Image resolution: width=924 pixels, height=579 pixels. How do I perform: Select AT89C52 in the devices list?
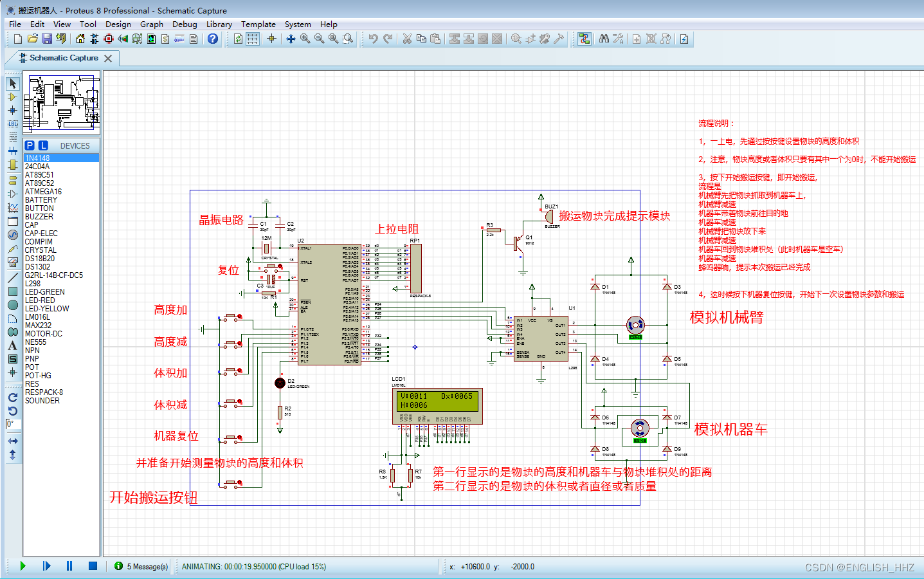point(62,183)
